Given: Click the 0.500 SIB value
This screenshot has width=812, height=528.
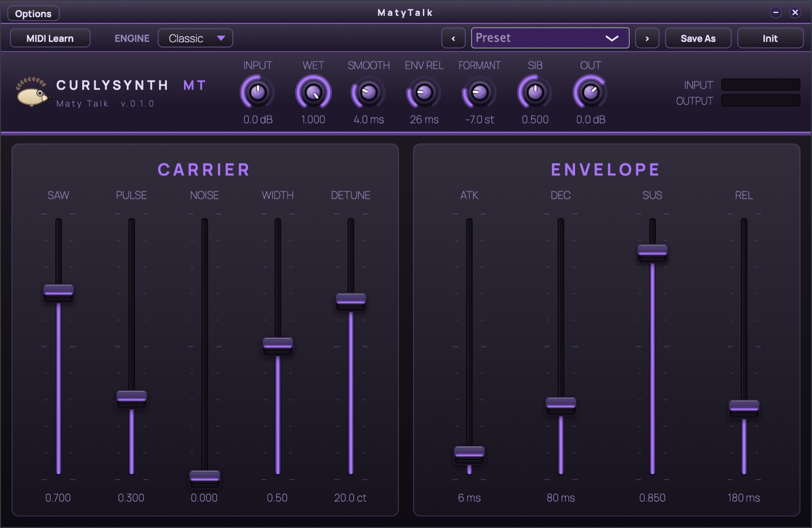Looking at the screenshot, I should (x=535, y=120).
